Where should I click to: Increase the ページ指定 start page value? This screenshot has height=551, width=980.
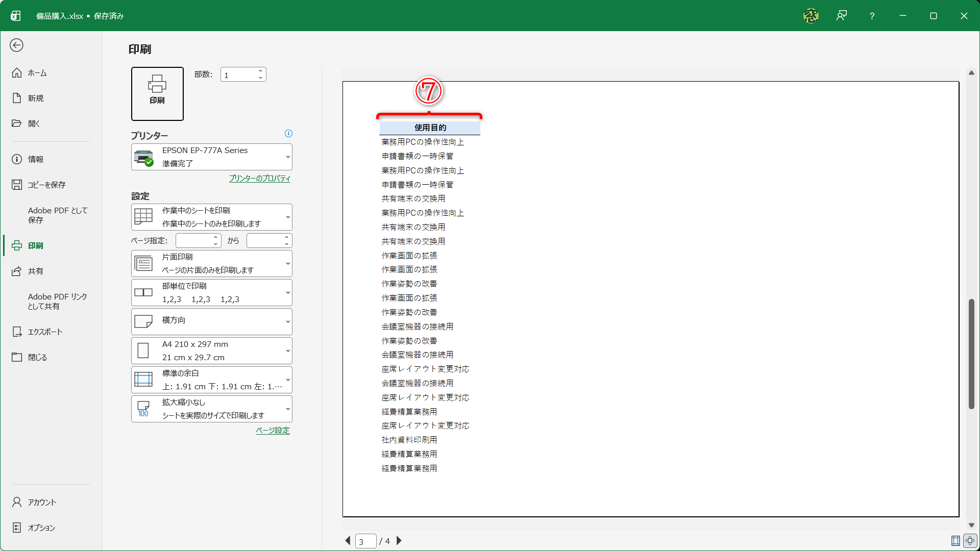point(216,237)
